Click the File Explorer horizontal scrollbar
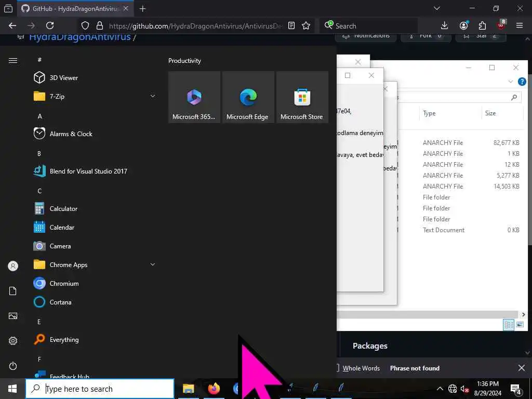This screenshot has width=532, height=399. pos(427,314)
